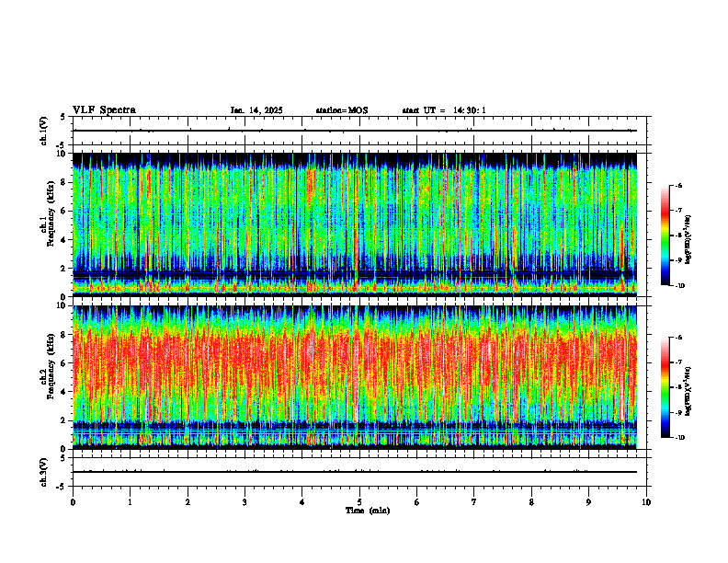Click the "ch.1 Frequency (kHz)" y-axis label
728x563 pixels.
coord(48,213)
